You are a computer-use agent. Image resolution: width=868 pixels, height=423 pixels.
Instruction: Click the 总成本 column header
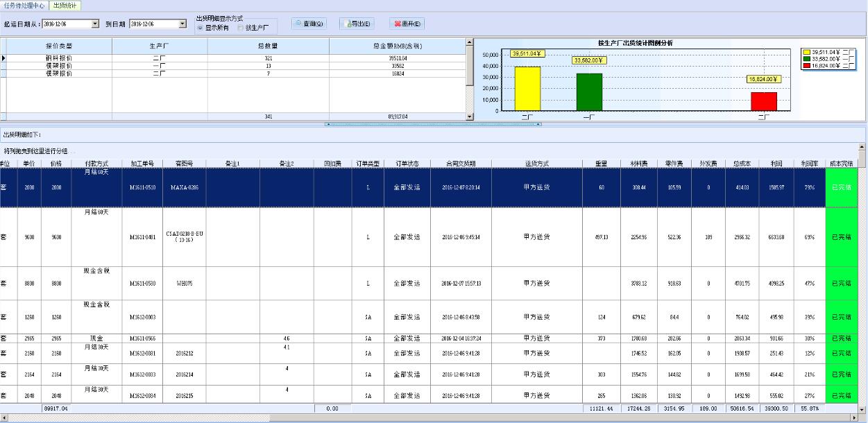(742, 164)
